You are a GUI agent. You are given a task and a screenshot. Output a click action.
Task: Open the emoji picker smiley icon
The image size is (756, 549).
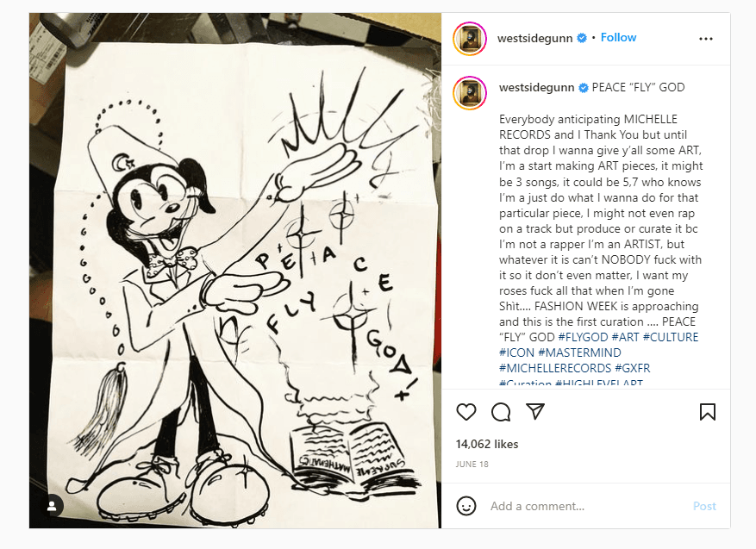(466, 506)
